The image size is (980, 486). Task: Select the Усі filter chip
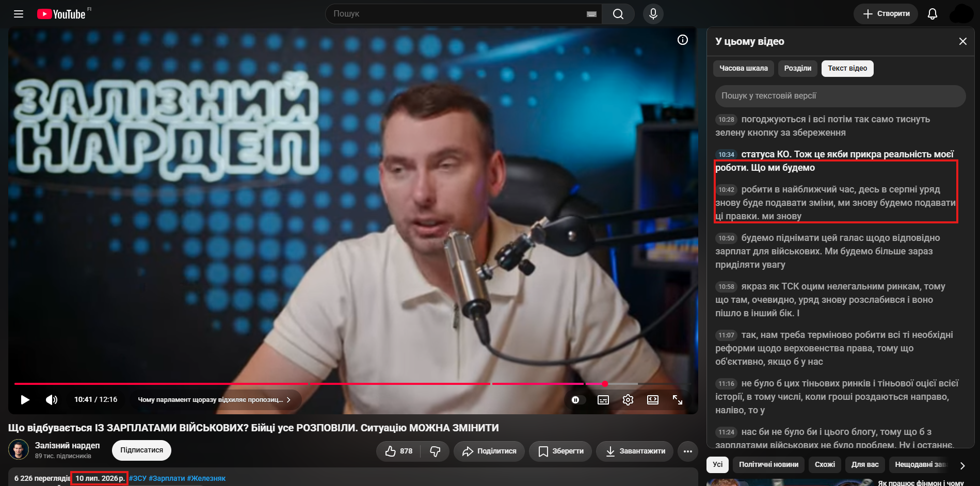pos(718,464)
